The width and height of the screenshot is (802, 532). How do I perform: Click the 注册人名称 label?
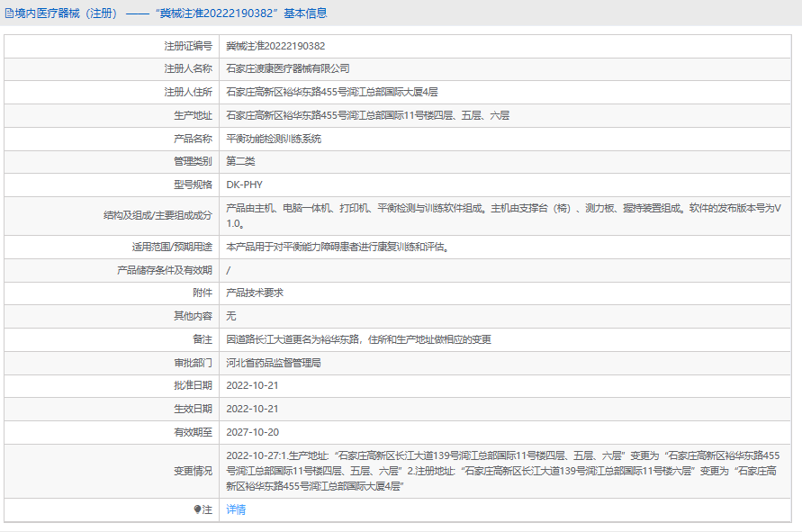tap(188, 68)
